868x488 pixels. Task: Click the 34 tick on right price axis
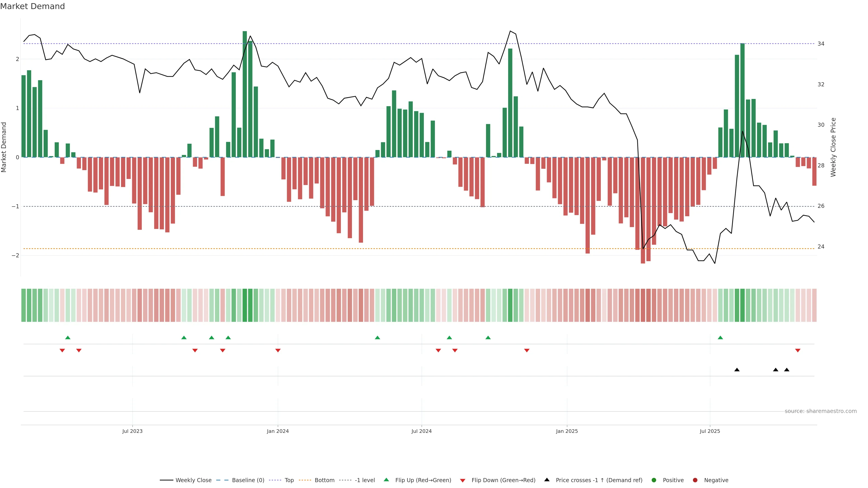point(821,44)
